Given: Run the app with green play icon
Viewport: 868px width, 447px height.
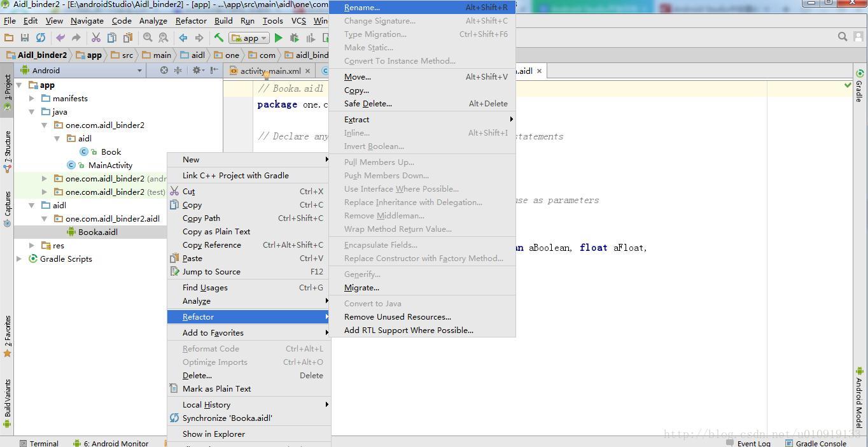Looking at the screenshot, I should click(x=278, y=38).
